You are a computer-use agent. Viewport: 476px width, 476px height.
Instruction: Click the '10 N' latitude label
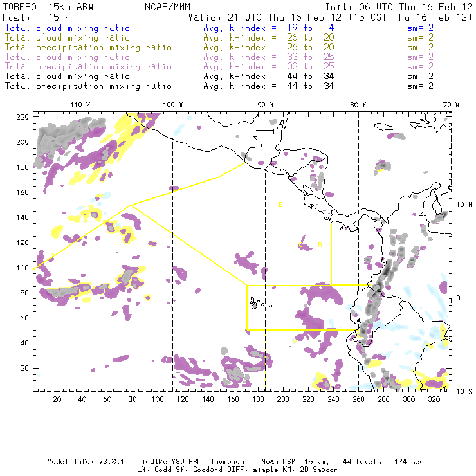click(x=464, y=205)
